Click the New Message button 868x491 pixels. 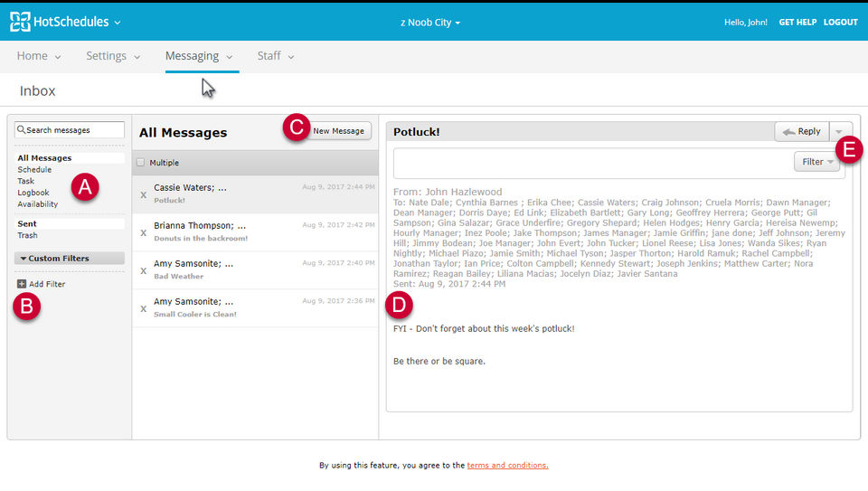click(x=338, y=130)
